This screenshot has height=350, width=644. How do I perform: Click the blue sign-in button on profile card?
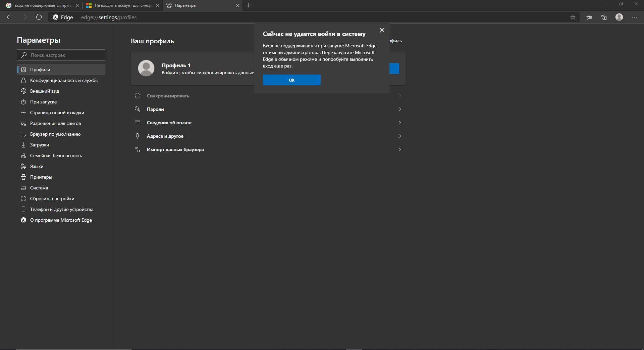(394, 69)
